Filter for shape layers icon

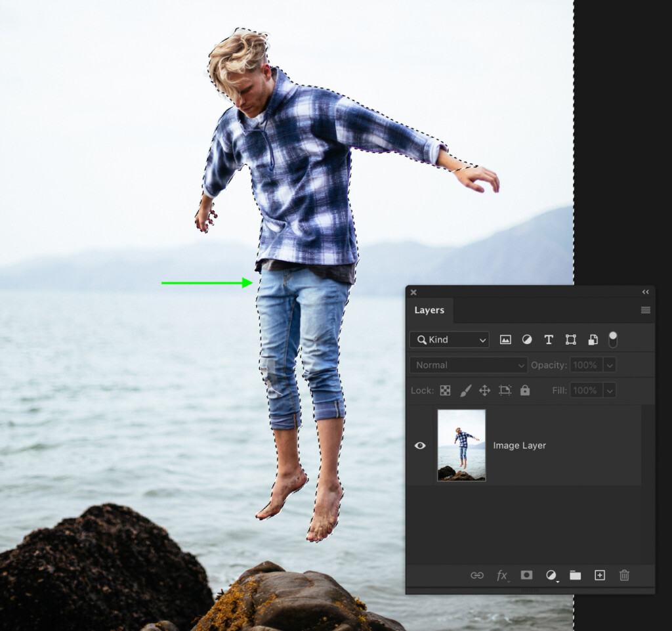point(570,340)
